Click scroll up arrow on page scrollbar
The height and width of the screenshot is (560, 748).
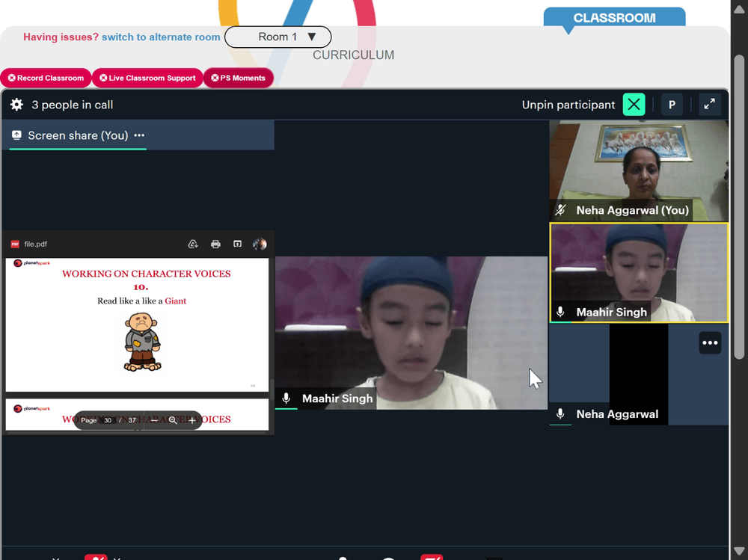739,10
